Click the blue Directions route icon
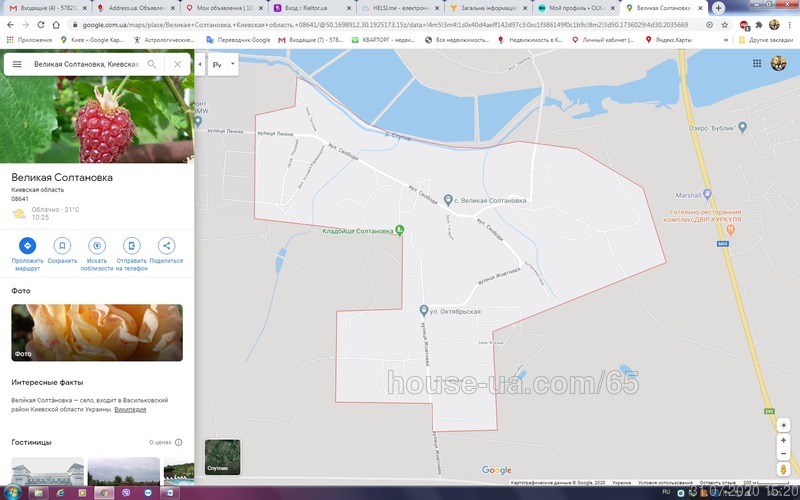Screen dimensions: 800x500 point(28,245)
